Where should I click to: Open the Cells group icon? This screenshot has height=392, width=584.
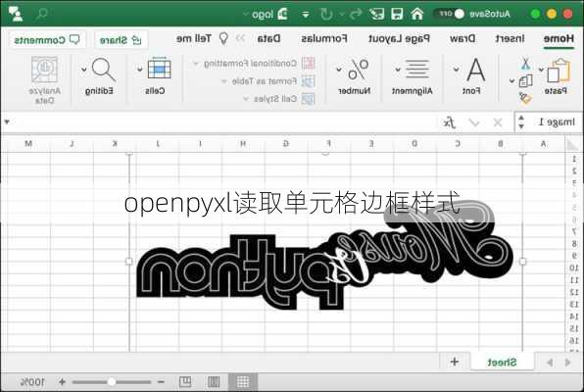point(160,69)
